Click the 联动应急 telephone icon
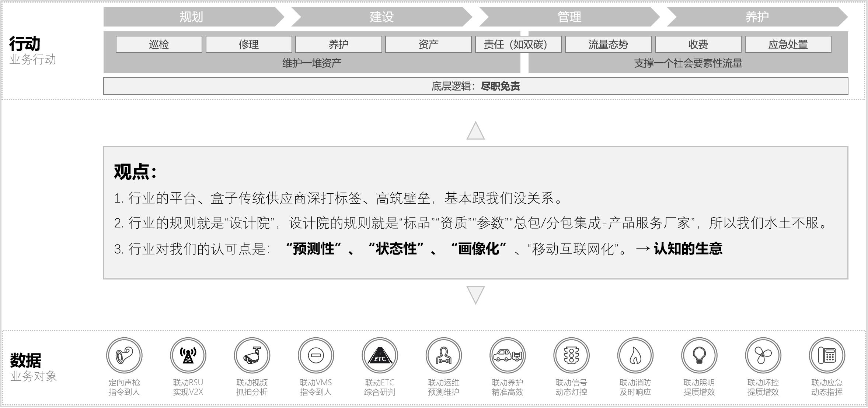Image resolution: width=868 pixels, height=408 pixels. (x=827, y=355)
